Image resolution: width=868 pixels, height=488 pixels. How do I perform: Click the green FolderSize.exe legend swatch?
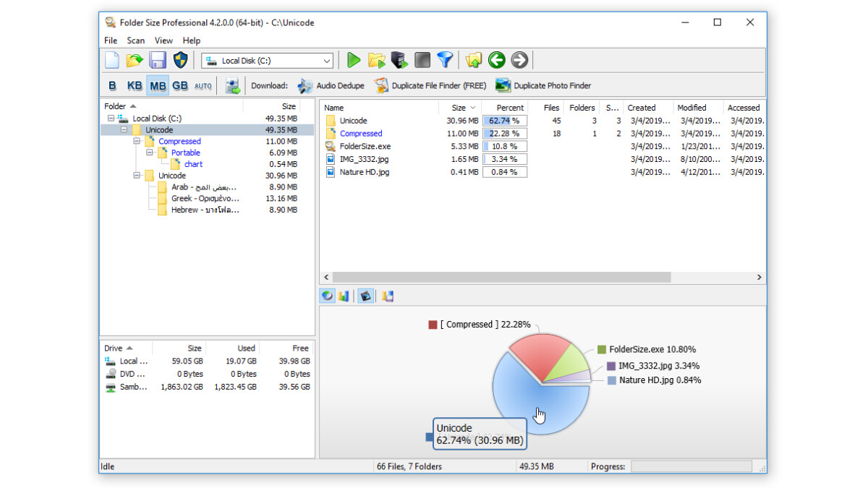tap(602, 350)
